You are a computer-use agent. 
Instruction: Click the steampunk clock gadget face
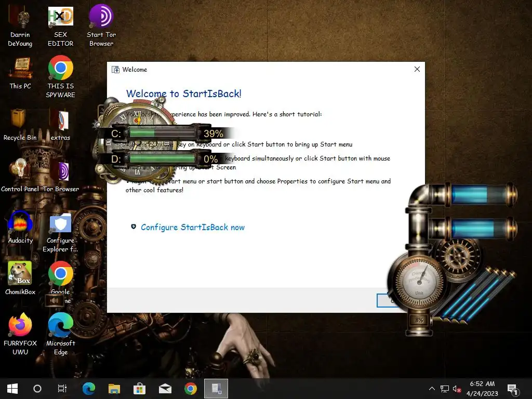click(x=138, y=142)
